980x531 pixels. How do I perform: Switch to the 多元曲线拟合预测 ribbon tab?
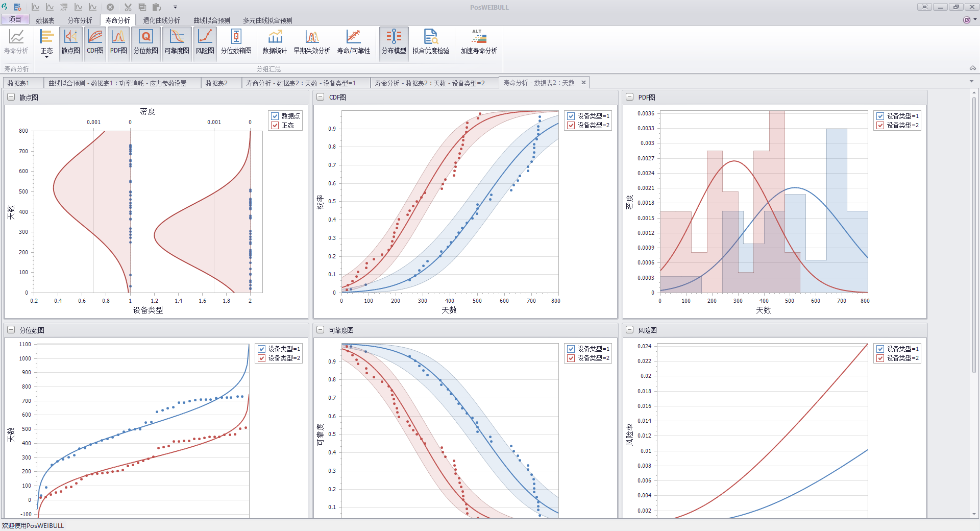[x=267, y=20]
